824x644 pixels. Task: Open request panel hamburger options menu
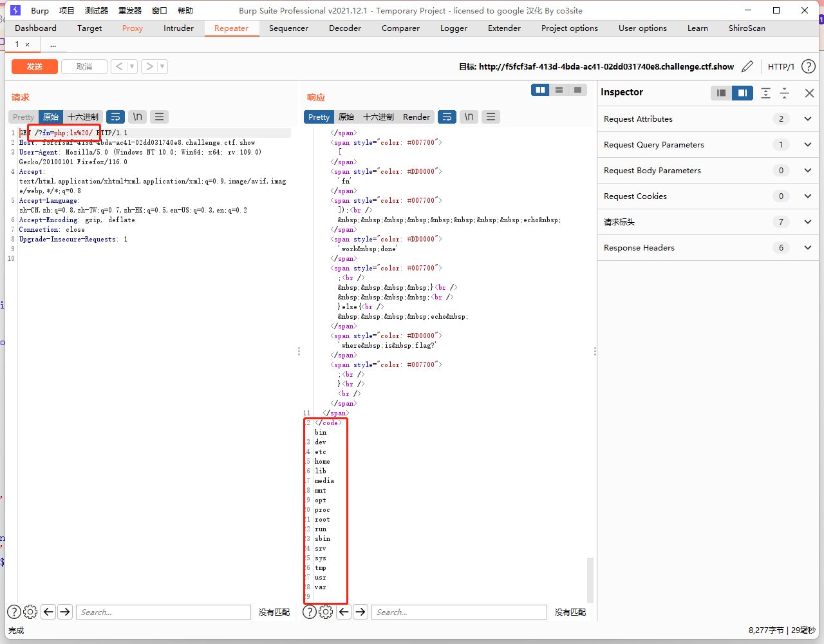click(x=159, y=117)
